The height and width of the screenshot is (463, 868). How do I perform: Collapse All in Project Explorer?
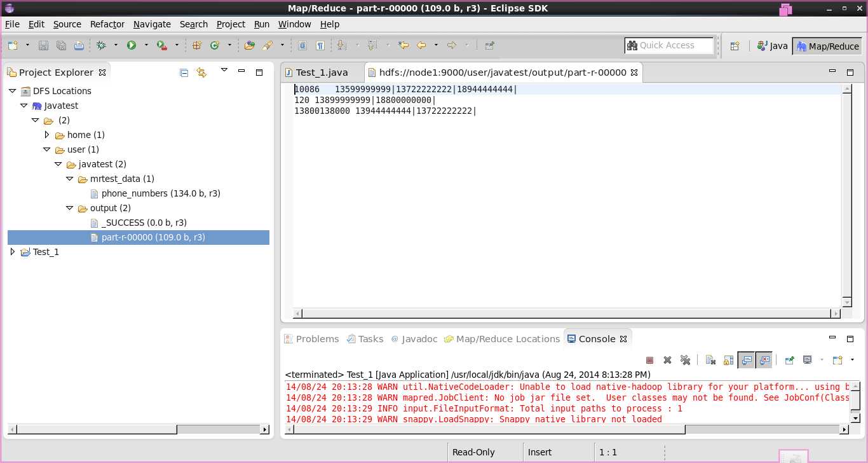[184, 73]
